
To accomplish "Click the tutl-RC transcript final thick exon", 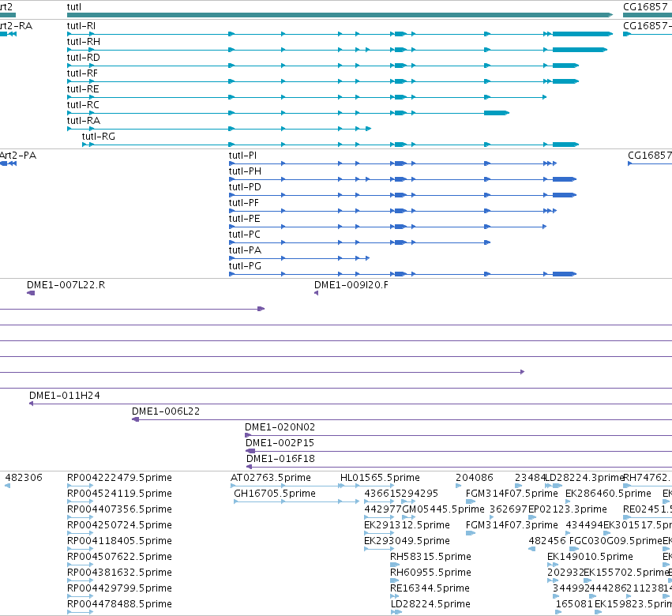I will point(496,113).
